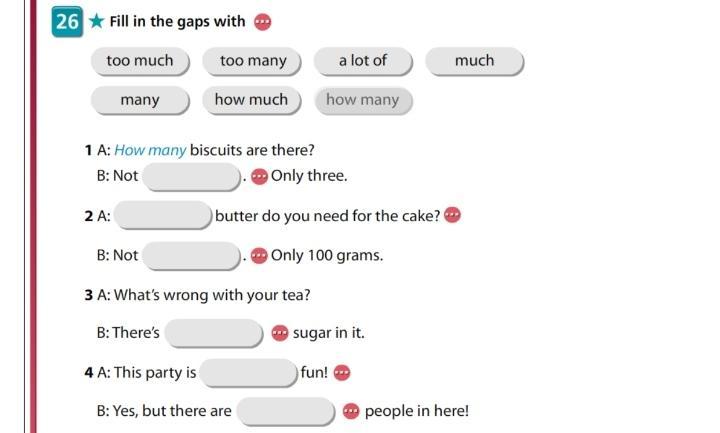Click red hint icon before 'Only 100 grams.'
The width and height of the screenshot is (720, 433).
tap(259, 256)
